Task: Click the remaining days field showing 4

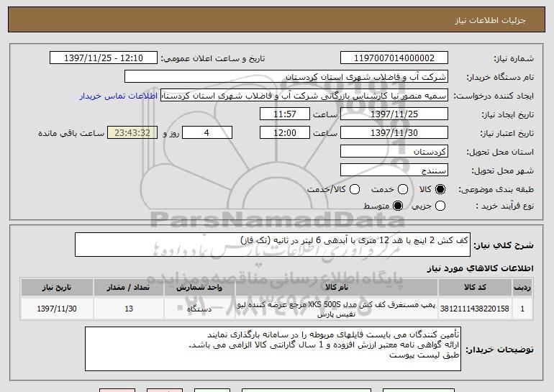Action: [x=207, y=133]
